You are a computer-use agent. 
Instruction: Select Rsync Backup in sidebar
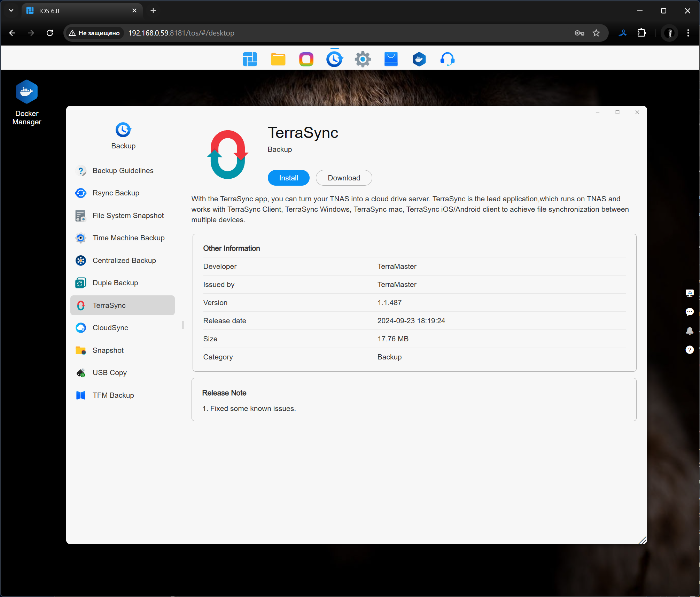[x=116, y=193]
